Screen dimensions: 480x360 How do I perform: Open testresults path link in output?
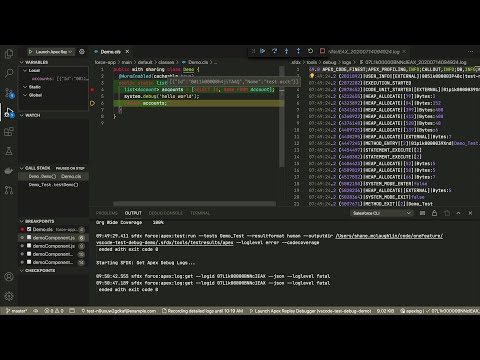coord(270,239)
